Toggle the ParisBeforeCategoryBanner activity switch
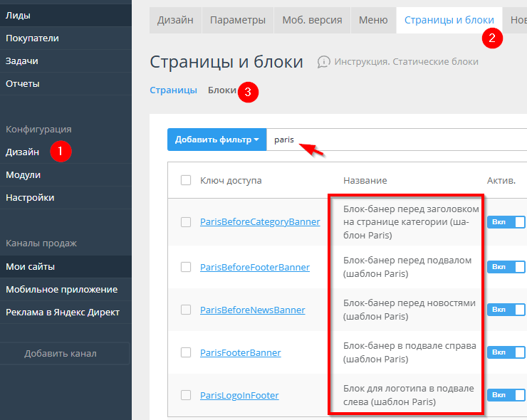The height and width of the screenshot is (420, 527). pyautogui.click(x=506, y=222)
